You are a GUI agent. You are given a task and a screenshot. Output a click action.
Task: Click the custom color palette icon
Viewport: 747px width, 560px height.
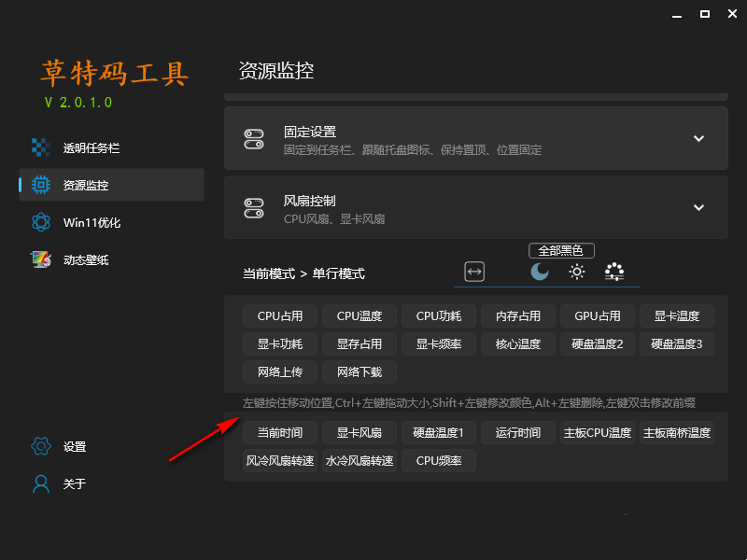[613, 272]
